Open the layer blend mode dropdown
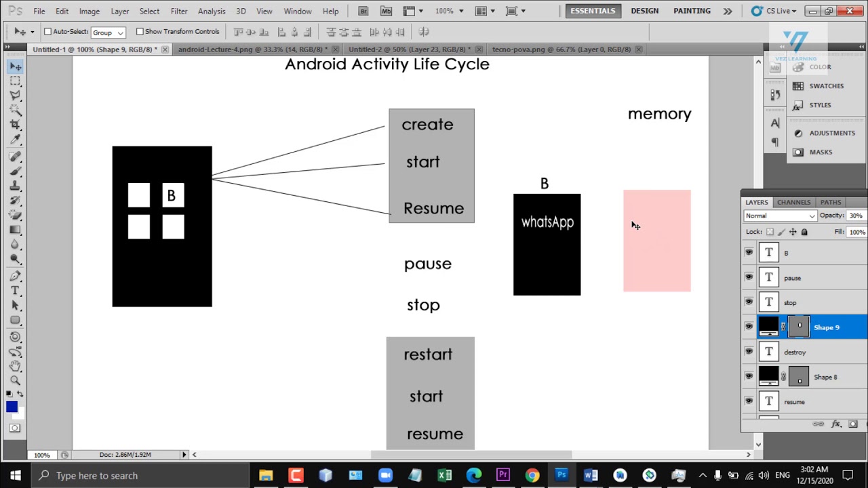868x488 pixels. point(780,216)
